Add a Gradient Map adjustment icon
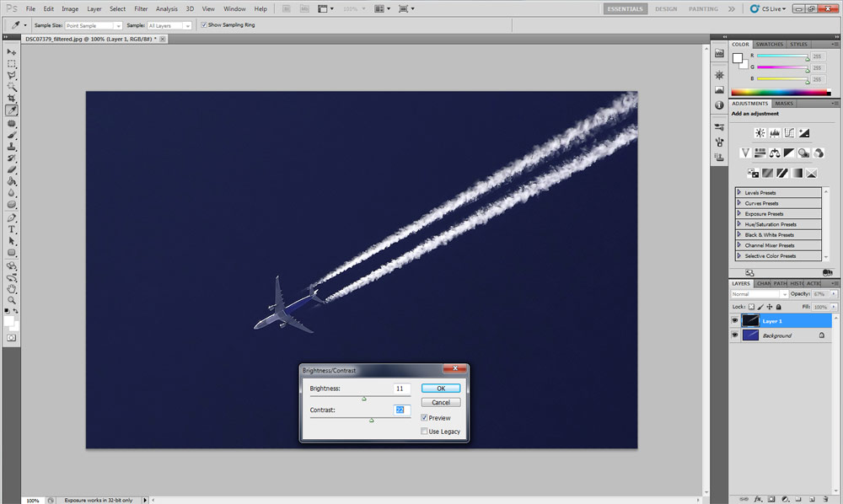843x504 pixels. pyautogui.click(x=797, y=173)
